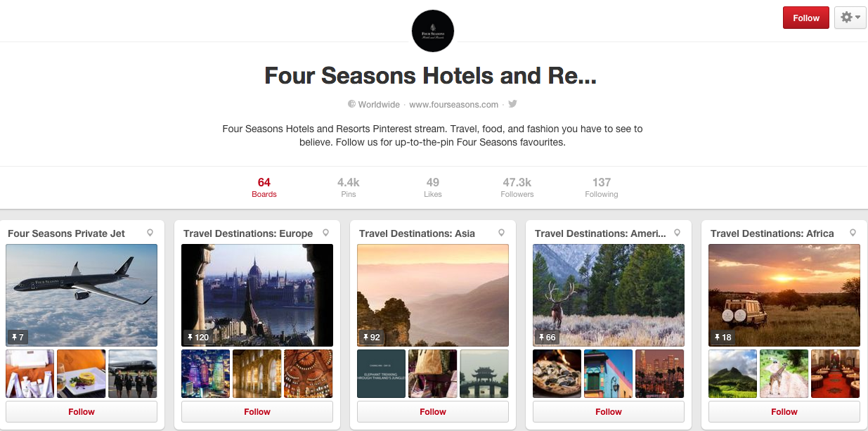The width and height of the screenshot is (868, 431).
Task: Open the elk photo on Americas board
Action: pos(609,295)
